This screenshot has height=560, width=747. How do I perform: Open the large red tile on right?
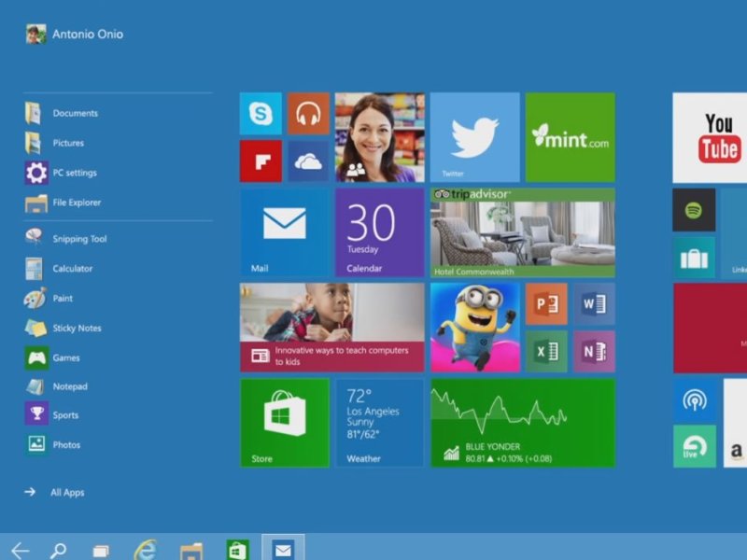(x=711, y=329)
